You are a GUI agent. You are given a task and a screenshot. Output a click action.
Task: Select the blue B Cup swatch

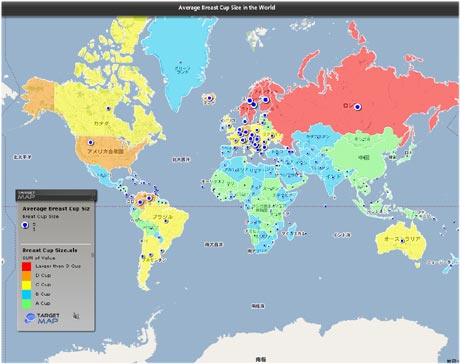(x=26, y=294)
